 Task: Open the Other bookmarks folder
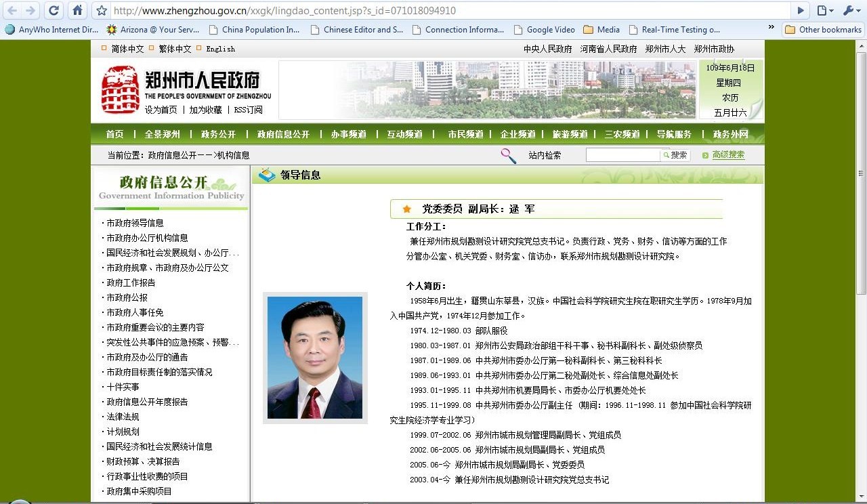click(823, 30)
